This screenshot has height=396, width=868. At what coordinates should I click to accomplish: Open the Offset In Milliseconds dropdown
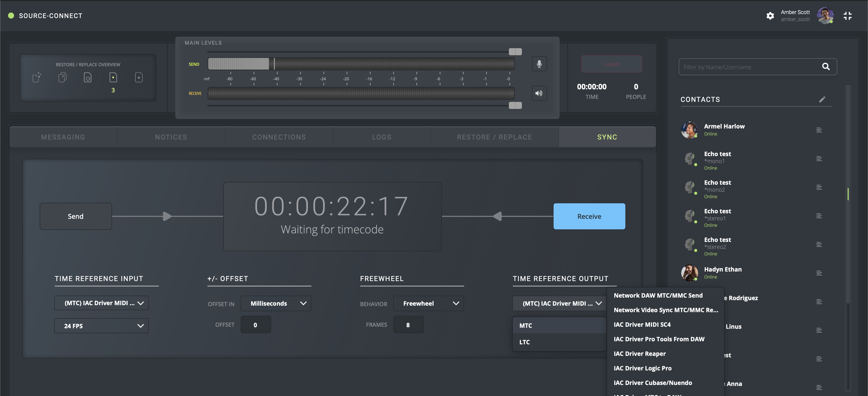[x=276, y=303]
